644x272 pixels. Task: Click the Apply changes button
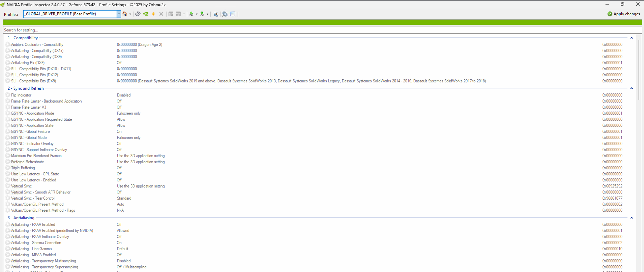pos(623,14)
